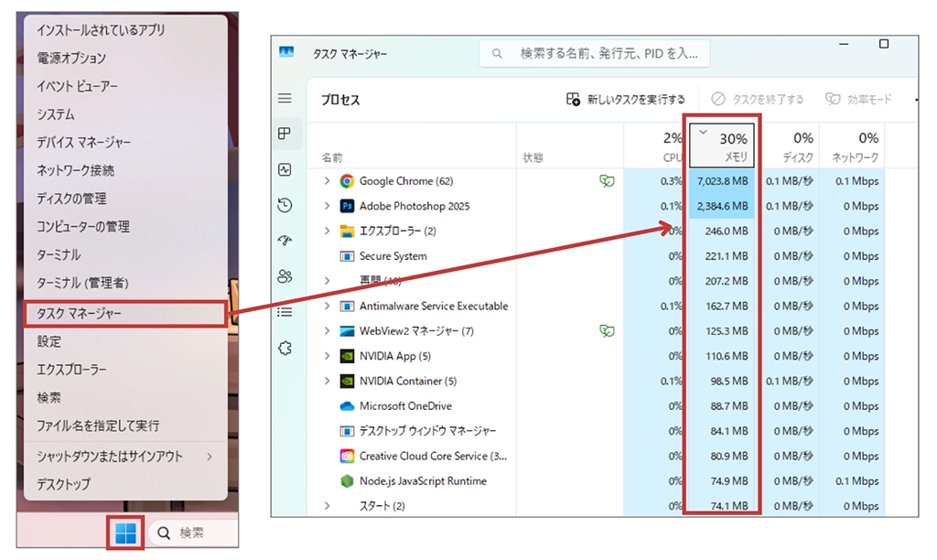Sort by the ネットワーク column header

tap(852, 145)
